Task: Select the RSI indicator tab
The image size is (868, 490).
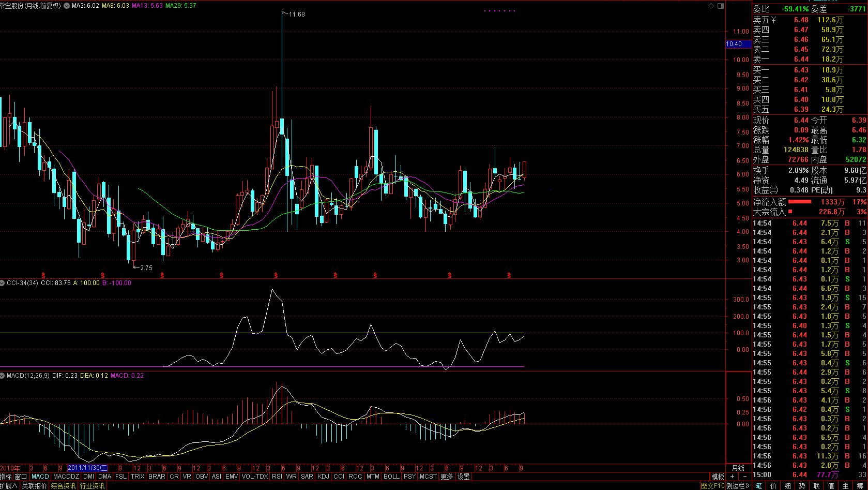Action: pos(277,477)
